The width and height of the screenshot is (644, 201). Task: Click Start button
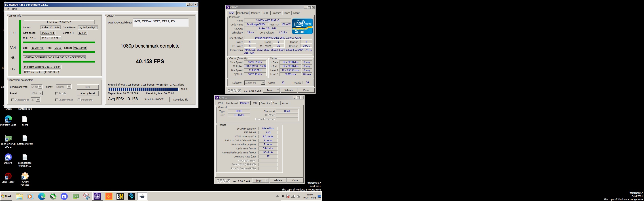(x=6, y=196)
